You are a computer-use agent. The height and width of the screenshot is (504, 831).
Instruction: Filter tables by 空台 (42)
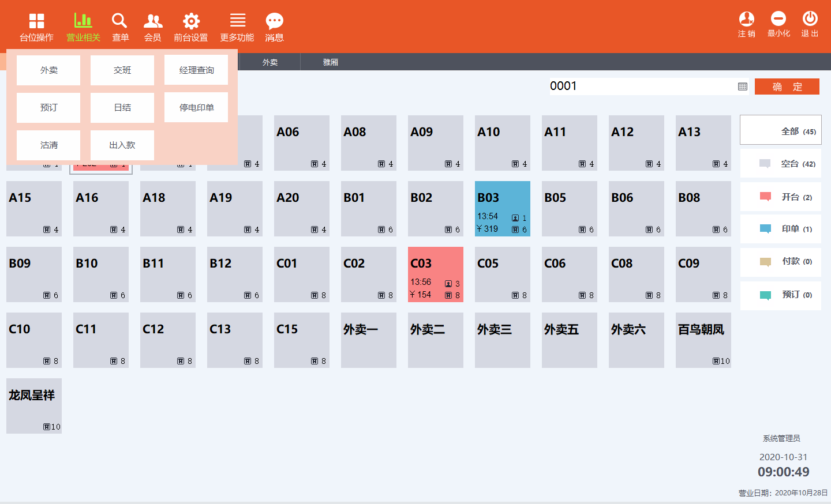[x=781, y=164]
